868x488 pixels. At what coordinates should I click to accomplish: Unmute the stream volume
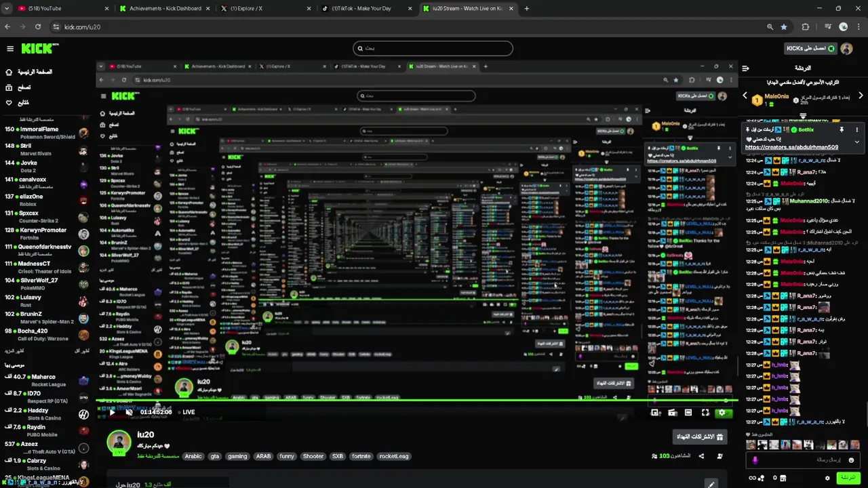(129, 412)
